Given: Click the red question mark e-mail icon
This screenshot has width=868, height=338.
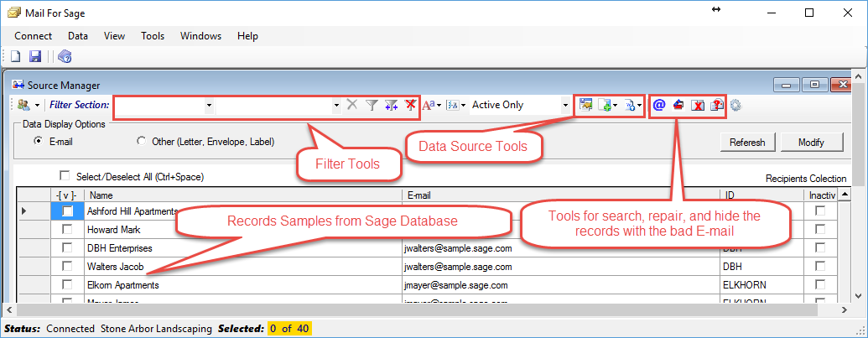Looking at the screenshot, I should (717, 105).
